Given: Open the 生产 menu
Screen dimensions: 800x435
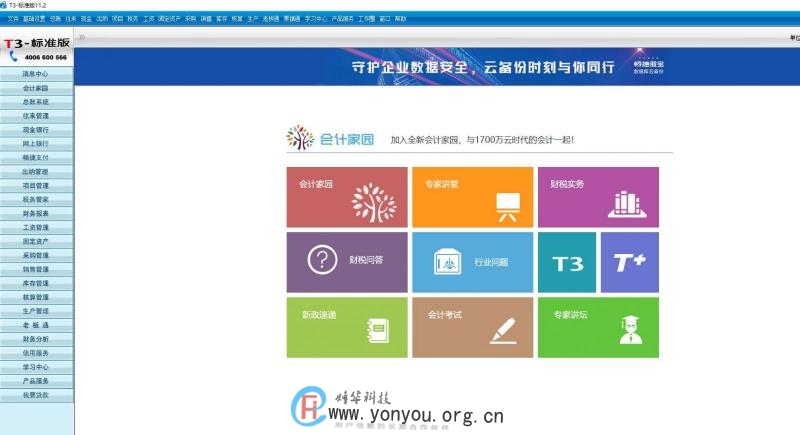Looking at the screenshot, I should (253, 19).
